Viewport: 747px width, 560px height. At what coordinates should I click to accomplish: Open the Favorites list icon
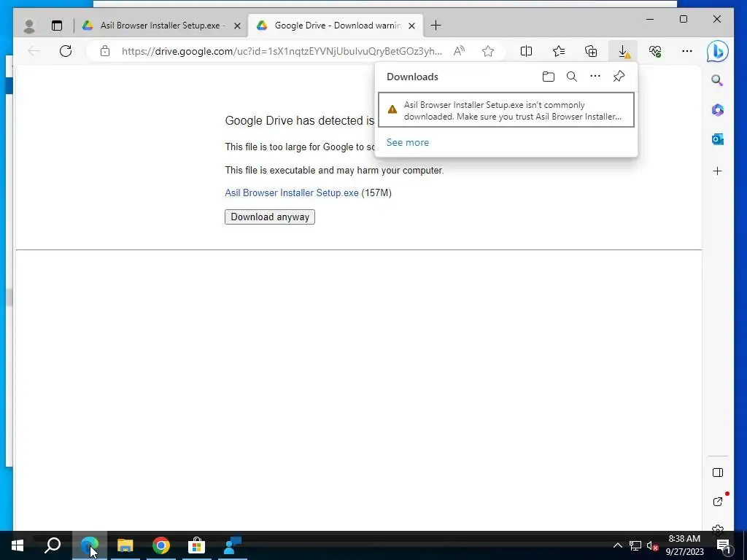558,51
